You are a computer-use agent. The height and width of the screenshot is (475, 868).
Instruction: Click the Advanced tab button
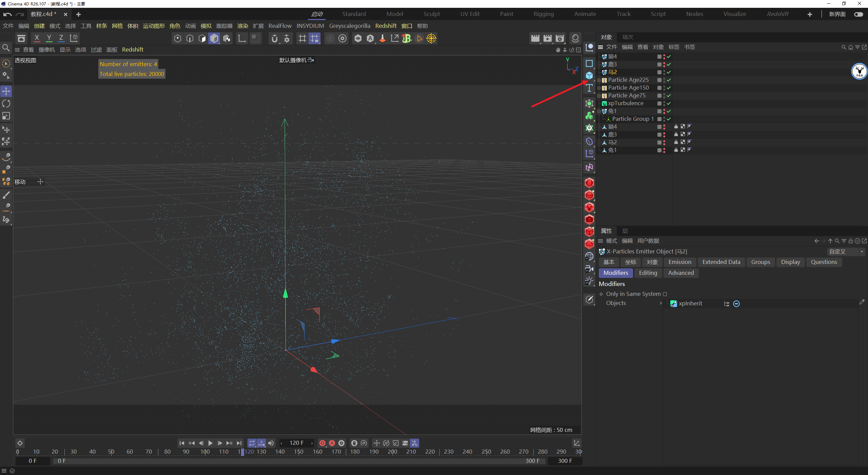pos(680,273)
